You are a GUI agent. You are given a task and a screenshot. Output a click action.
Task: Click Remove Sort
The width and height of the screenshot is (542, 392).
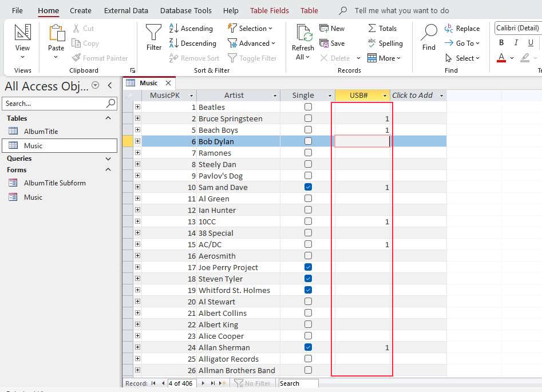[x=194, y=58]
